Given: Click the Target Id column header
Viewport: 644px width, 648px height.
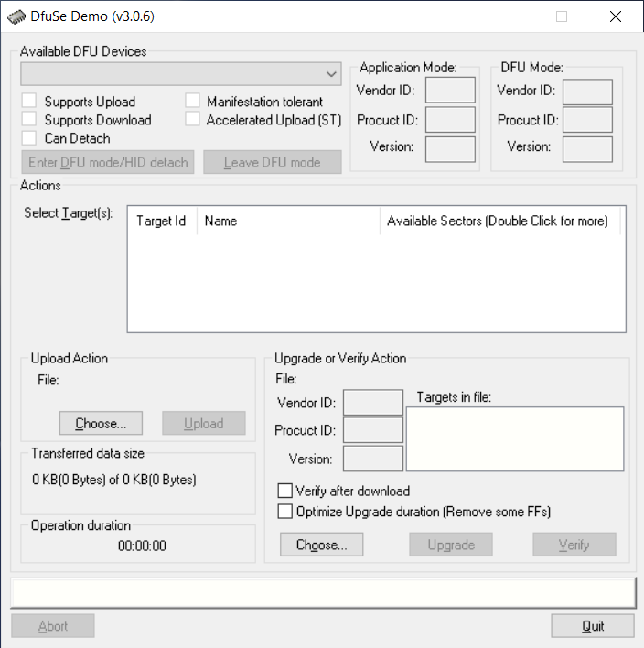Looking at the screenshot, I should tap(162, 221).
